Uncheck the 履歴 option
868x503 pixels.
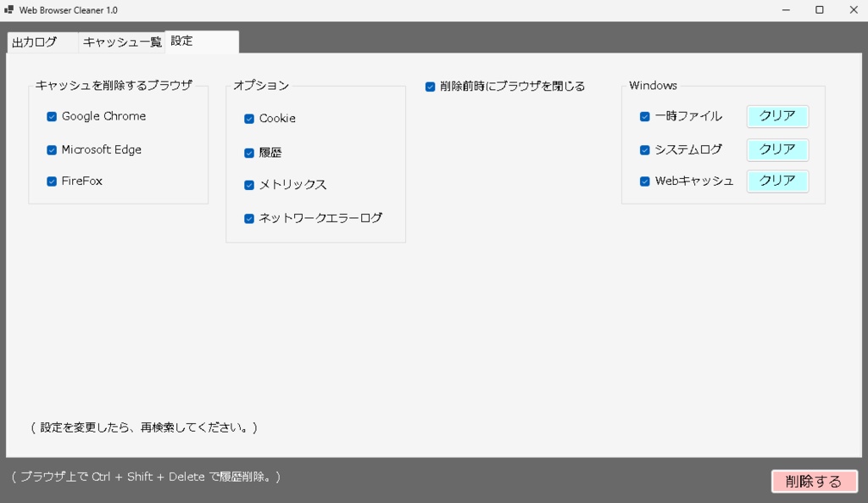pyautogui.click(x=248, y=151)
